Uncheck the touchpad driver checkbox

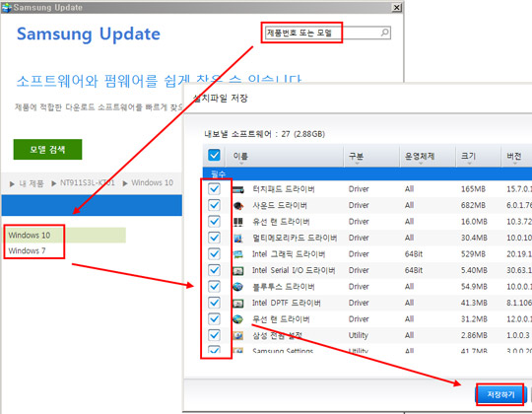coord(214,189)
